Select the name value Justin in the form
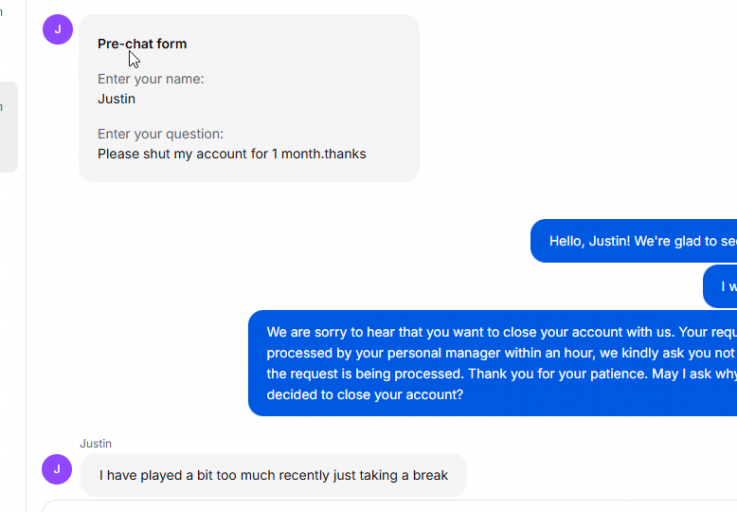Image resolution: width=737 pixels, height=512 pixels. point(117,99)
